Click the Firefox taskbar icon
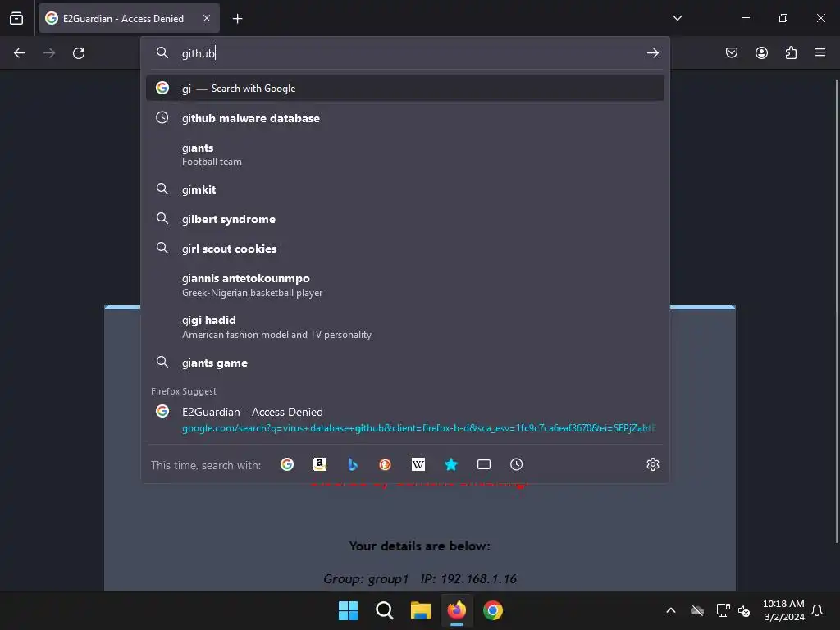The width and height of the screenshot is (840, 630). click(x=456, y=610)
